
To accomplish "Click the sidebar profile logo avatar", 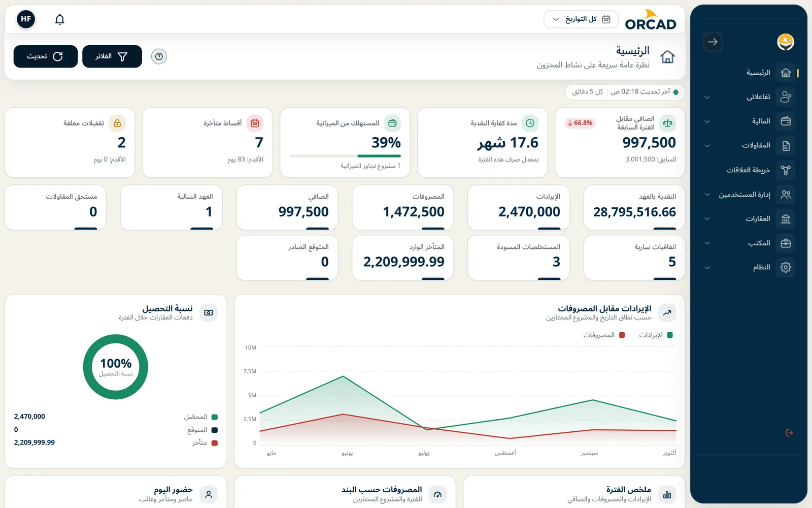I will point(786,42).
